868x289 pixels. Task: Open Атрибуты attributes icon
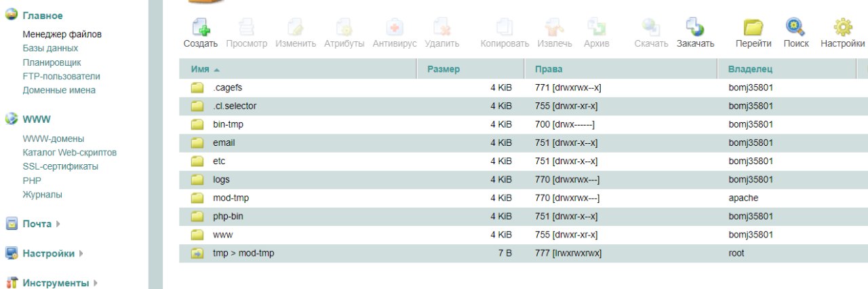[x=344, y=27]
